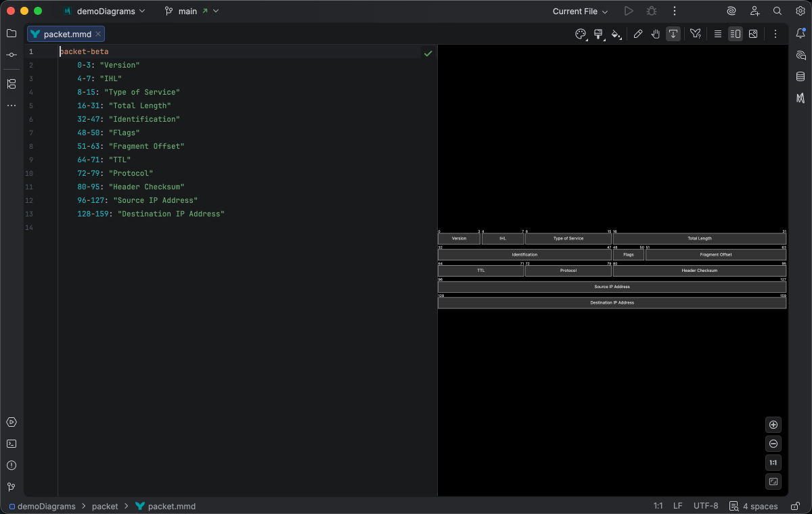Viewport: 812px width, 514px height.
Task: Open the Project tool window folder icon
Action: pos(12,33)
